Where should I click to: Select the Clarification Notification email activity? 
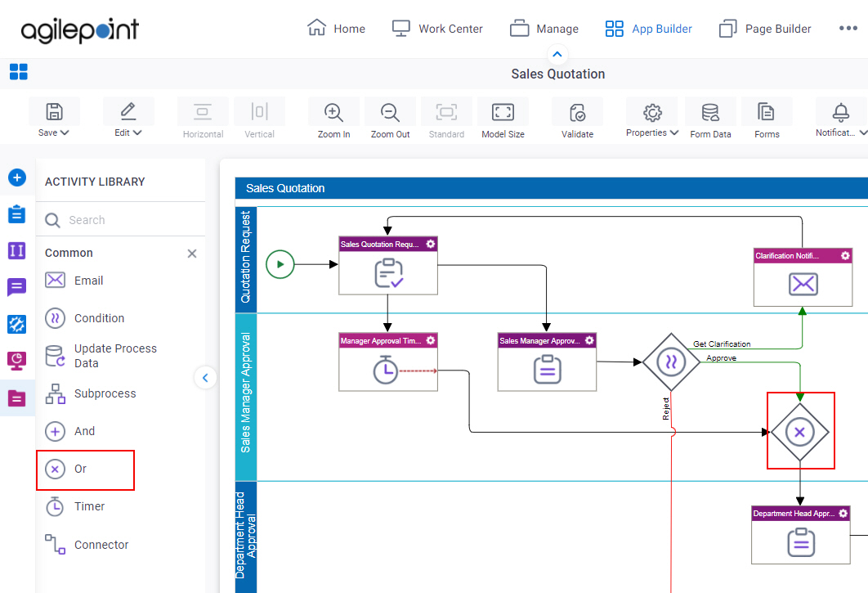(803, 277)
